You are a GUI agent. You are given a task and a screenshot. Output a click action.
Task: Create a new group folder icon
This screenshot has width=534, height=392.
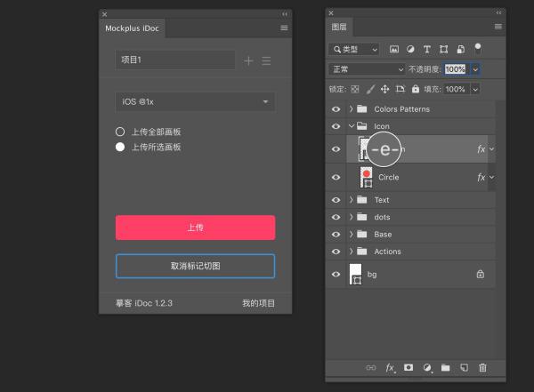(446, 367)
